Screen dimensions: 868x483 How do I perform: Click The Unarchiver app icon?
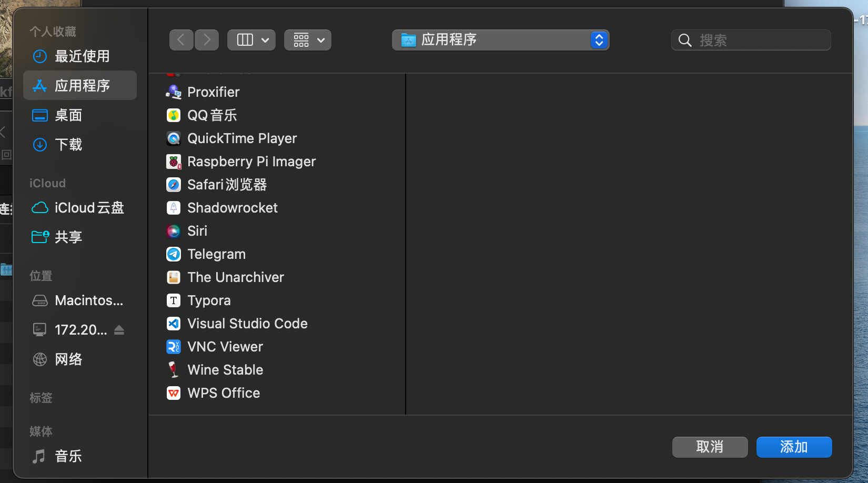174,277
